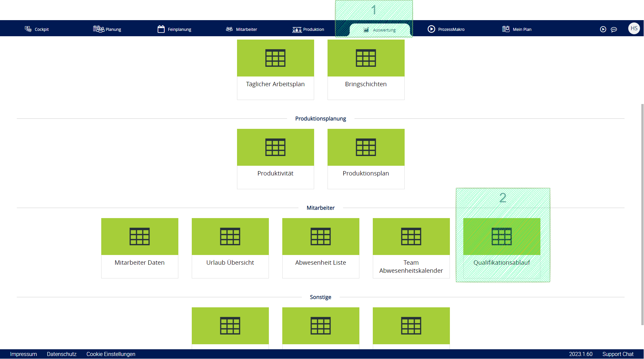Click the vertical page scrollbar
Image resolution: width=644 pixels, height=359 pixels.
tap(642, 215)
